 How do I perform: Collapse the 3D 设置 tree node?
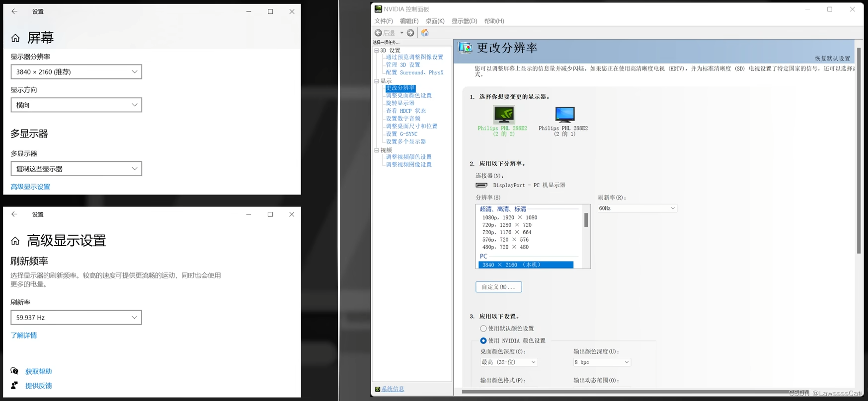pos(377,51)
